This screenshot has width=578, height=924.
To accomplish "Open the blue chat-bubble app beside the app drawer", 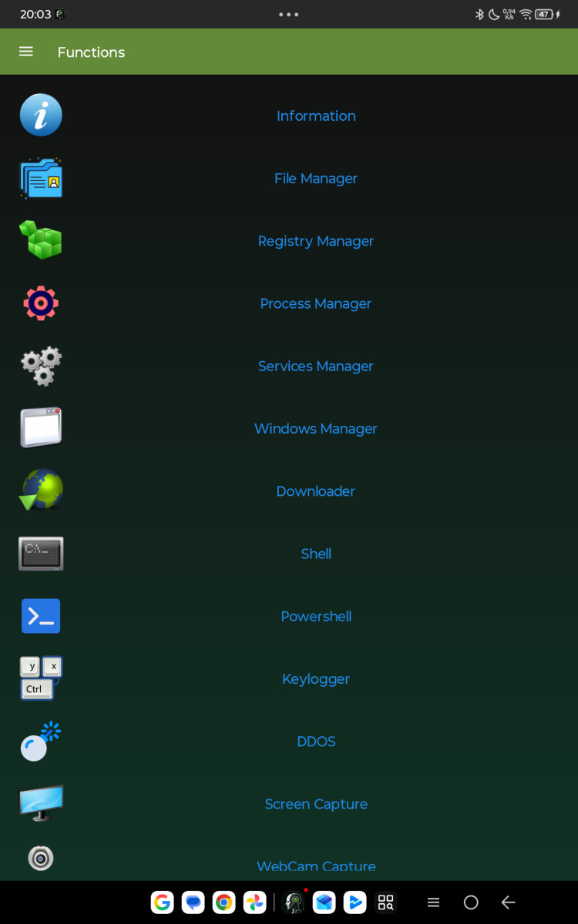I will [x=355, y=902].
